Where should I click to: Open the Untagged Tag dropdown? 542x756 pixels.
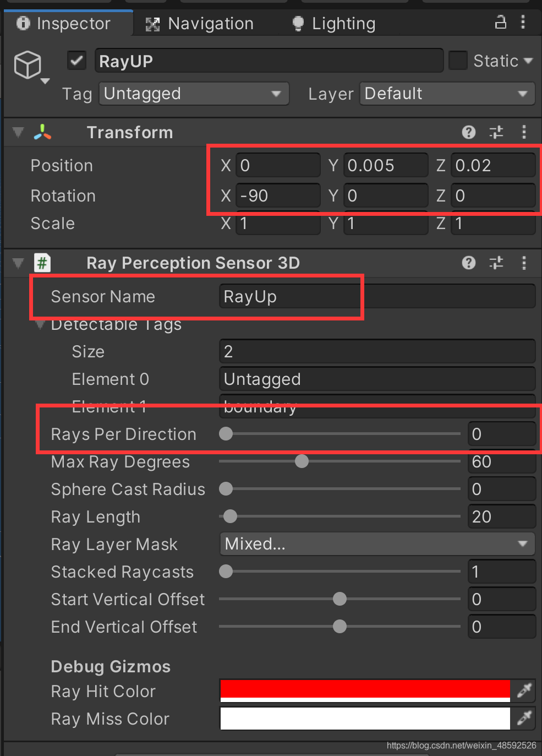193,94
